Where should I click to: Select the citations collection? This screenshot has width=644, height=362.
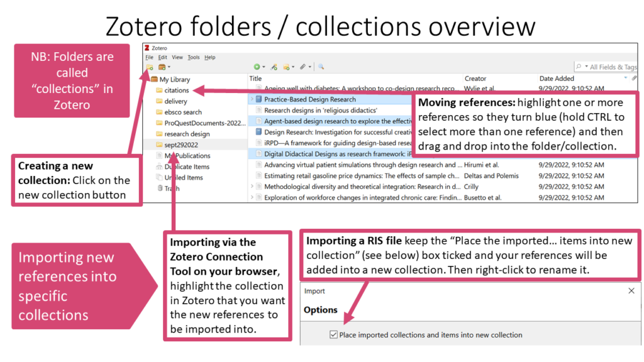tap(176, 90)
